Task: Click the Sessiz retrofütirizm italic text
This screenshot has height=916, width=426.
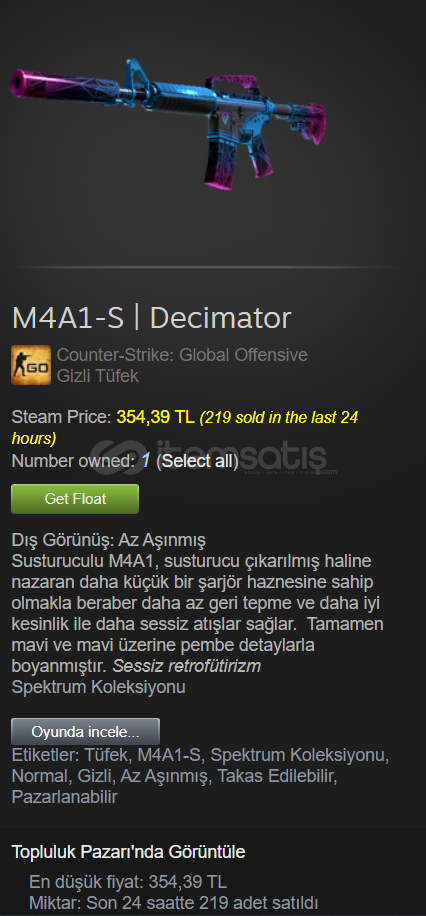Action: click(x=186, y=666)
